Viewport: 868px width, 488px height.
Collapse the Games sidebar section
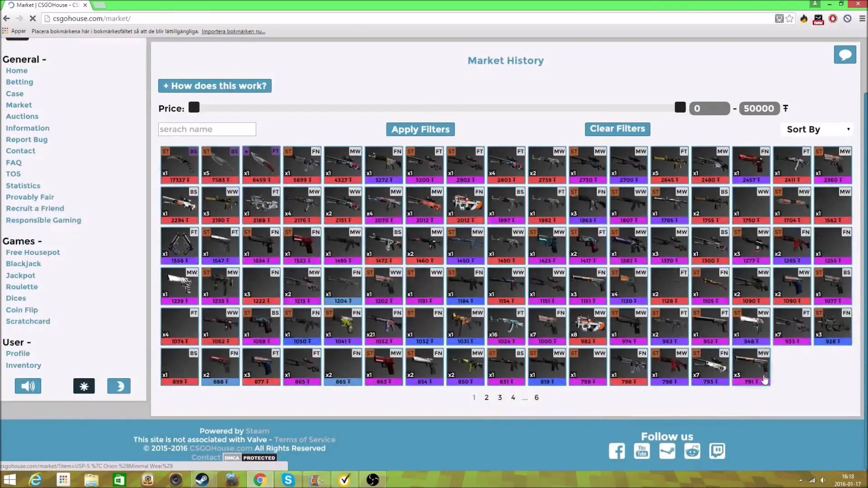(x=22, y=241)
